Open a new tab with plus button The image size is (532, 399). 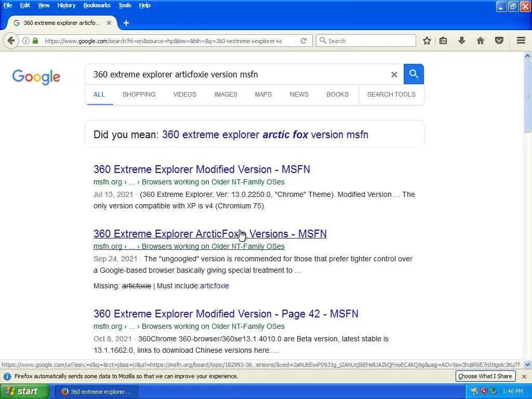click(126, 23)
